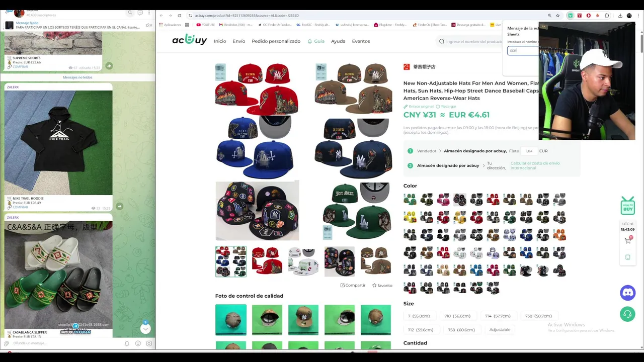Click Calcular el costo de envío internacional

pyautogui.click(x=535, y=165)
